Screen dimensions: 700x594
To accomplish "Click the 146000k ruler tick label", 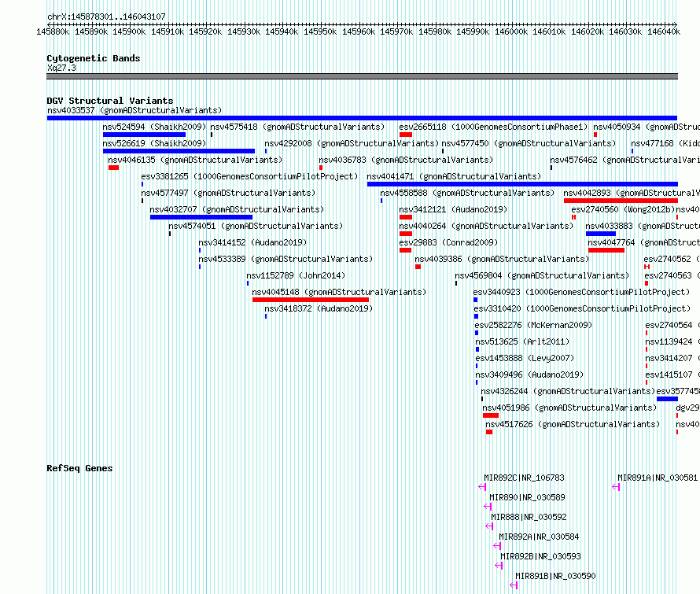I will (511, 31).
